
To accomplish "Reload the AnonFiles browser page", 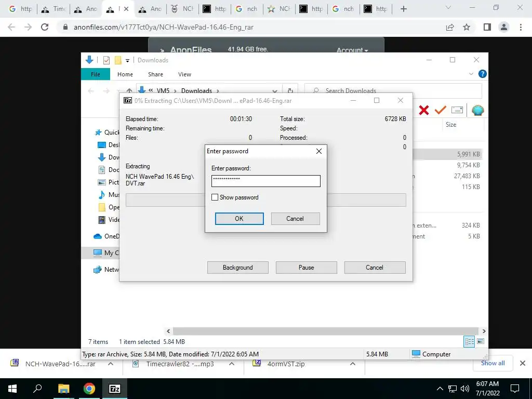I will point(45,27).
